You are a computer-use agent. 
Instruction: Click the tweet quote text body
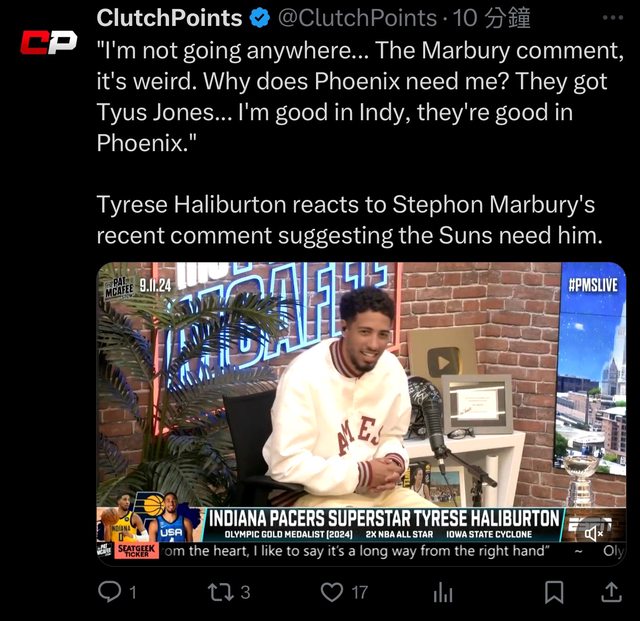(x=360, y=96)
